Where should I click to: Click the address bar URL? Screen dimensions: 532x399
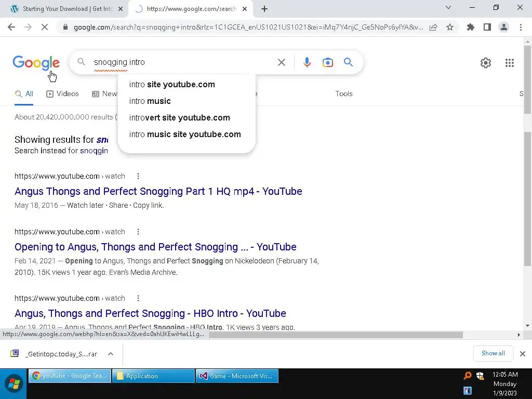(x=248, y=27)
